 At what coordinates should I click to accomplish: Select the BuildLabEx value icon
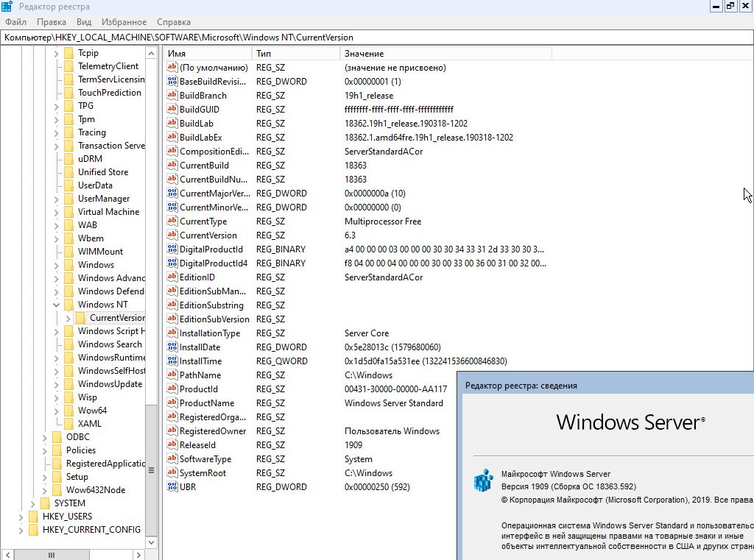(172, 137)
